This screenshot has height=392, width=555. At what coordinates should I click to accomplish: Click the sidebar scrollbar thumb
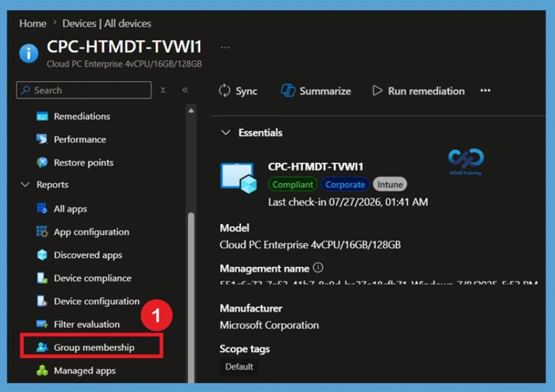click(191, 297)
